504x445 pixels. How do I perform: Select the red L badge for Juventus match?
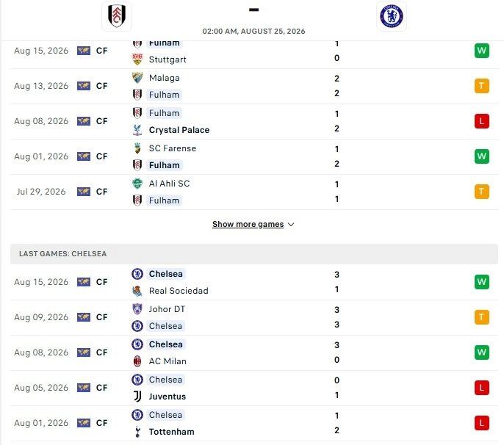click(481, 388)
